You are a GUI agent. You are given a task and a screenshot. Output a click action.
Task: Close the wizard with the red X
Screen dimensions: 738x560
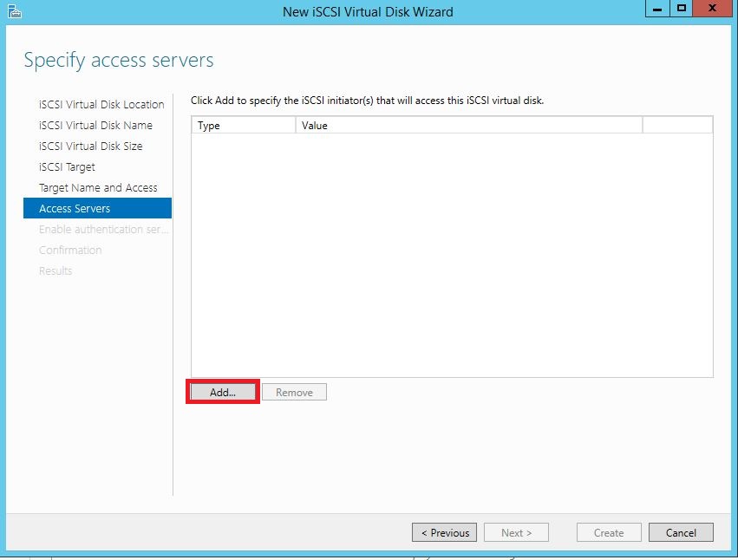713,9
